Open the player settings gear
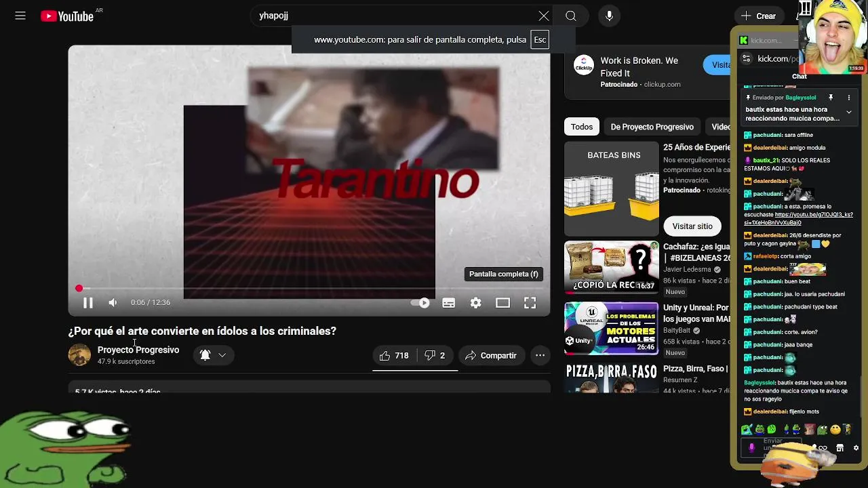 [x=476, y=303]
